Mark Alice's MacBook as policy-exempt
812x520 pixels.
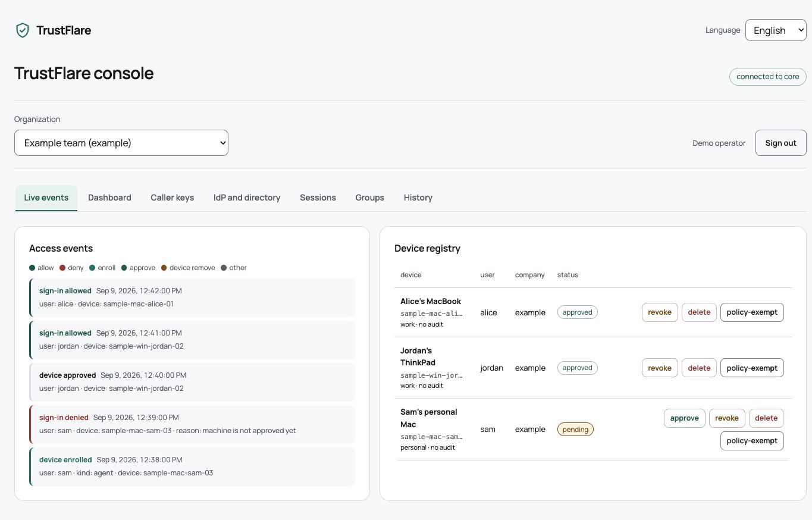point(752,312)
